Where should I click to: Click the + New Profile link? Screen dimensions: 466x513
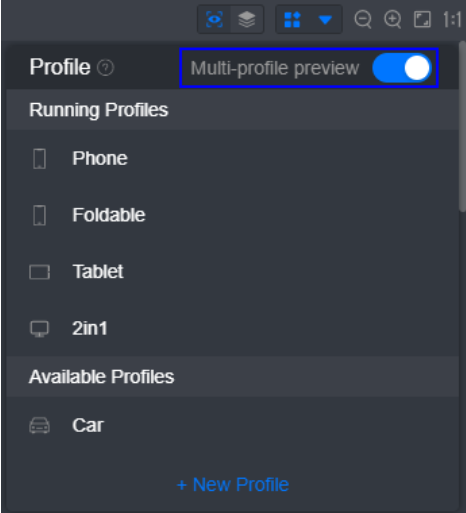pos(233,484)
